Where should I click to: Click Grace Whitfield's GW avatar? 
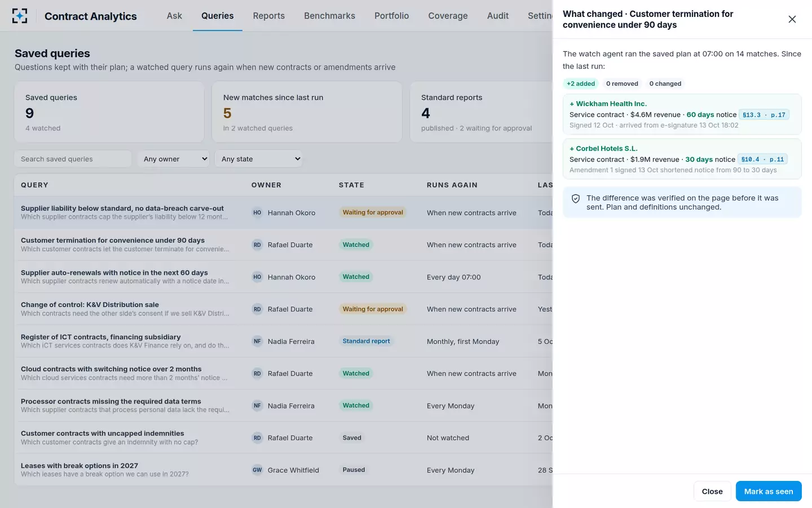[257, 470]
